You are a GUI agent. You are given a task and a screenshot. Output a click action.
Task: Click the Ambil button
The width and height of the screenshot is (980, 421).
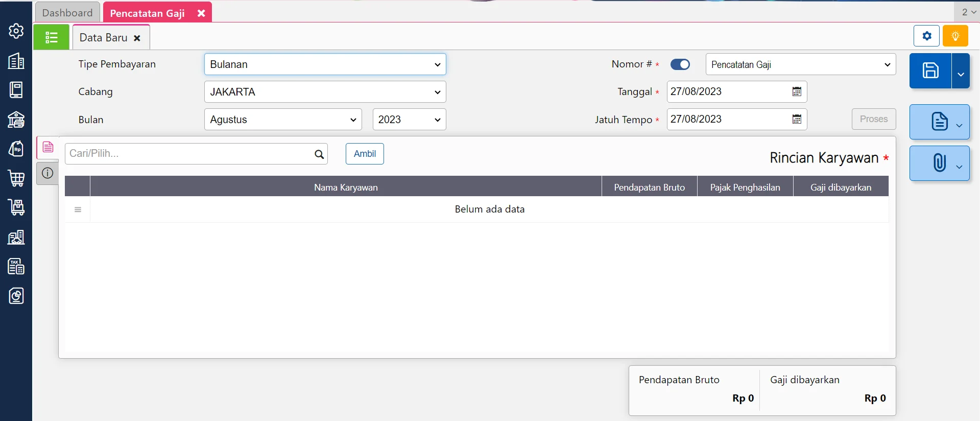[365, 154]
